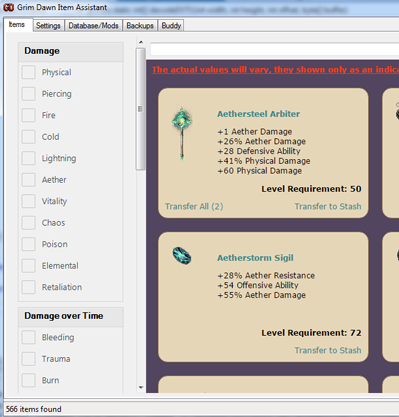399x417 pixels.
Task: Click Level Requirement: 50 text
Action: (x=311, y=189)
